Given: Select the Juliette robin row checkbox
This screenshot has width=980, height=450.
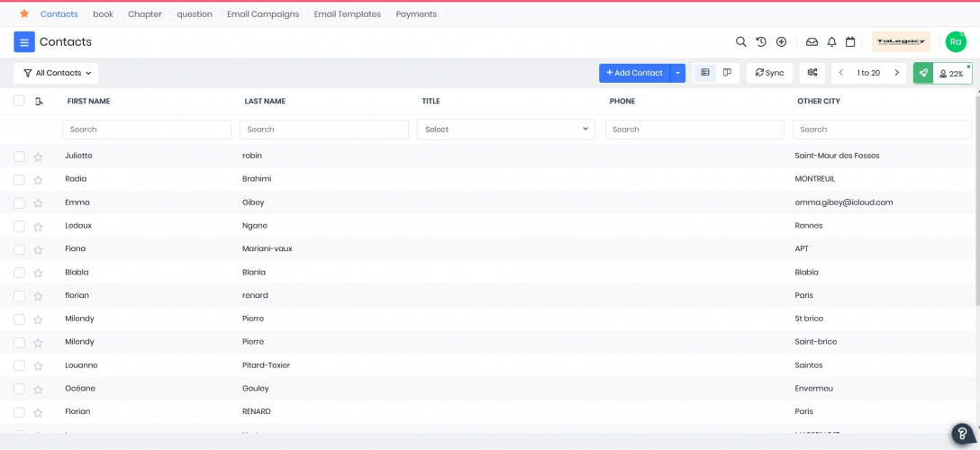Looking at the screenshot, I should [20, 156].
